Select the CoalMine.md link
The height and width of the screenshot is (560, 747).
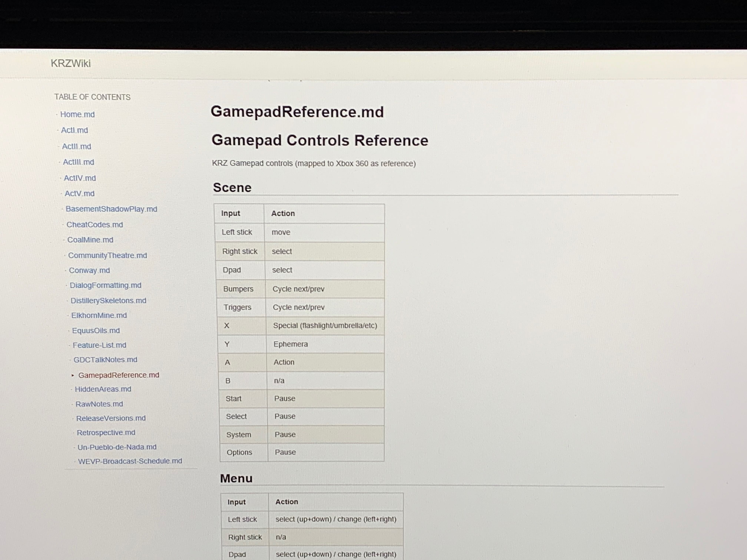pos(90,240)
